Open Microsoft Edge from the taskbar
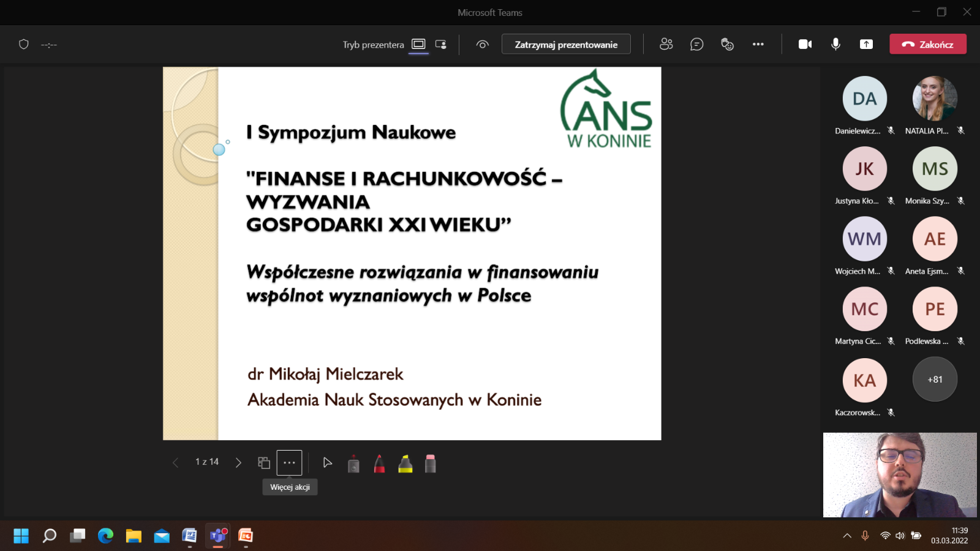Screen dimensions: 980x551 105,536
